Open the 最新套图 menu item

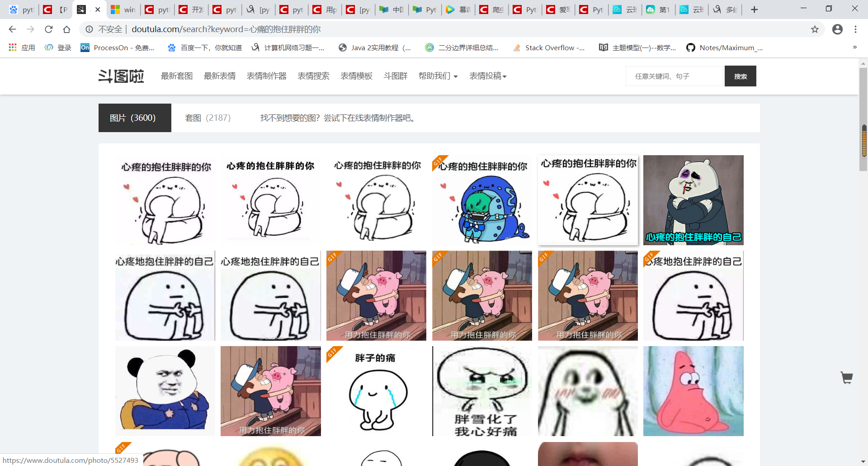pyautogui.click(x=177, y=76)
